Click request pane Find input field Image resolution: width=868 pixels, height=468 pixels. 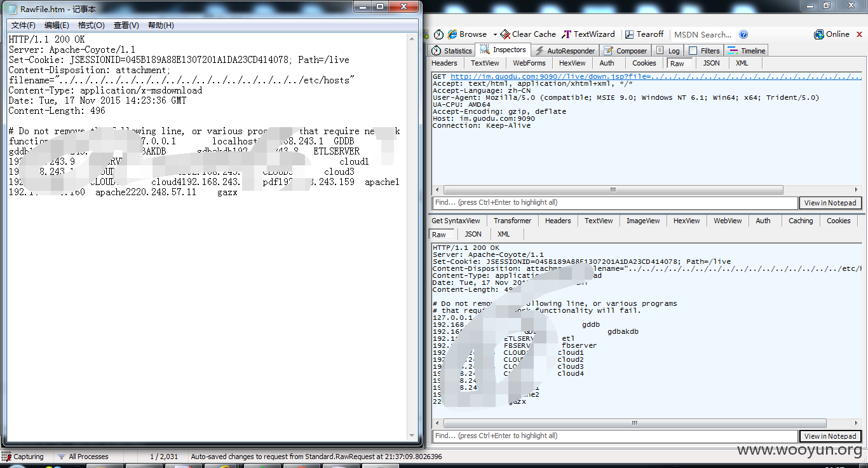point(615,202)
